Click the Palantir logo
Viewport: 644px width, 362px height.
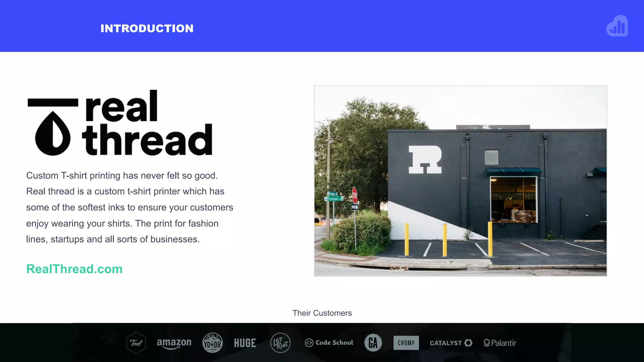[x=500, y=343]
